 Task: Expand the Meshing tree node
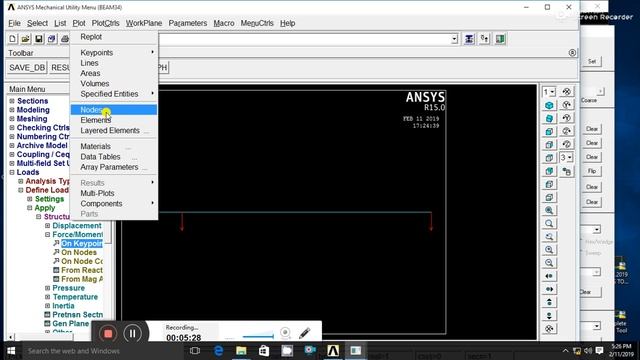12,119
